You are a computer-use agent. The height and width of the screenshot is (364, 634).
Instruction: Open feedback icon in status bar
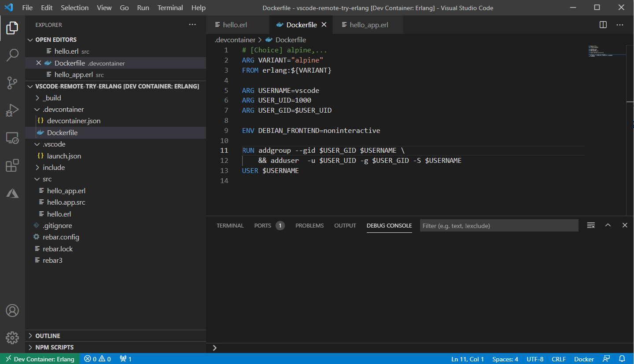(x=607, y=359)
